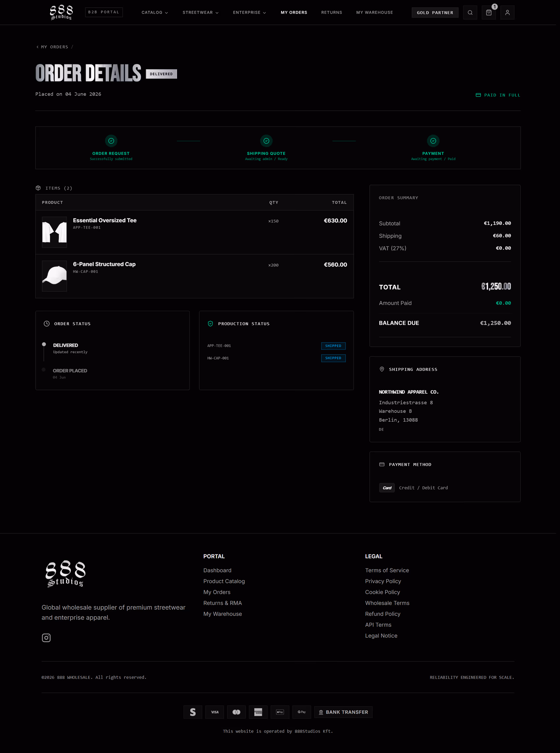Click the footer 888 Studios logo
560x753 pixels.
tap(66, 574)
